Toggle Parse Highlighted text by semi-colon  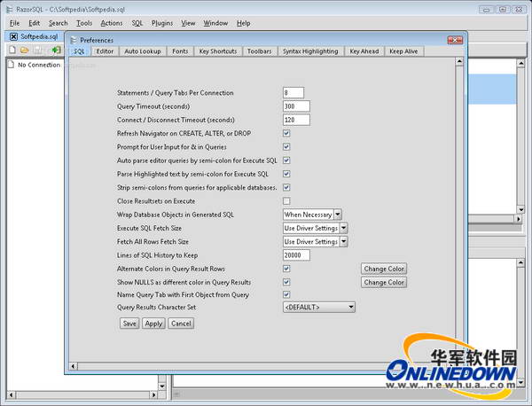click(x=286, y=174)
